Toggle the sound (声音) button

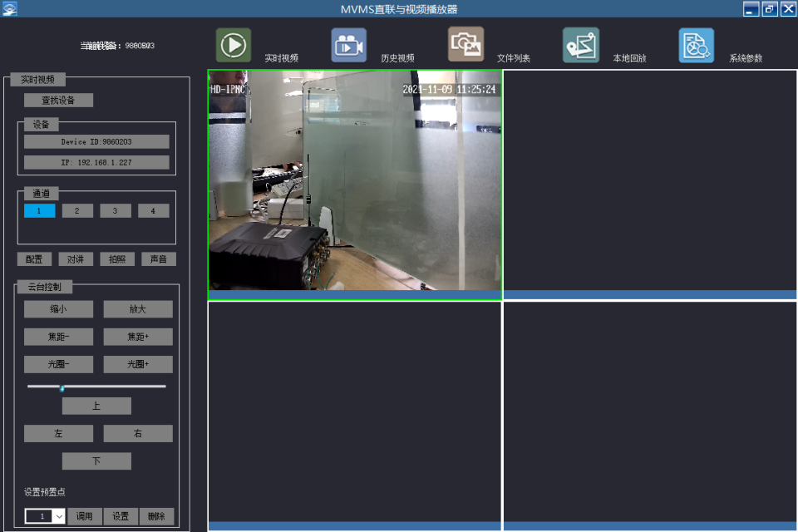tap(158, 259)
